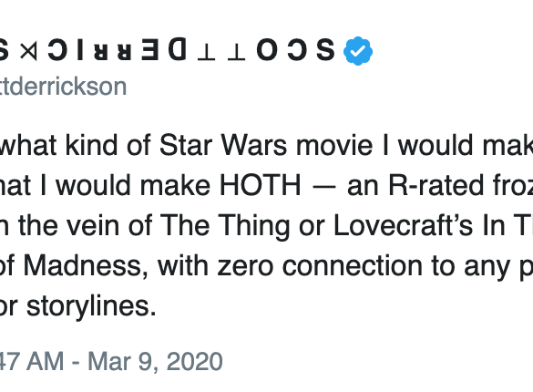Click the AM tweet time text
This screenshot has height=392, width=533.
tap(45, 361)
